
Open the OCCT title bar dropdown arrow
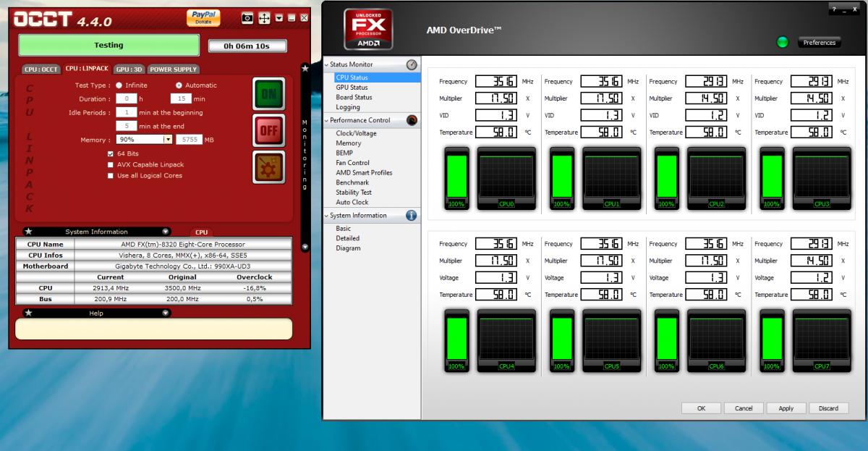[279, 18]
